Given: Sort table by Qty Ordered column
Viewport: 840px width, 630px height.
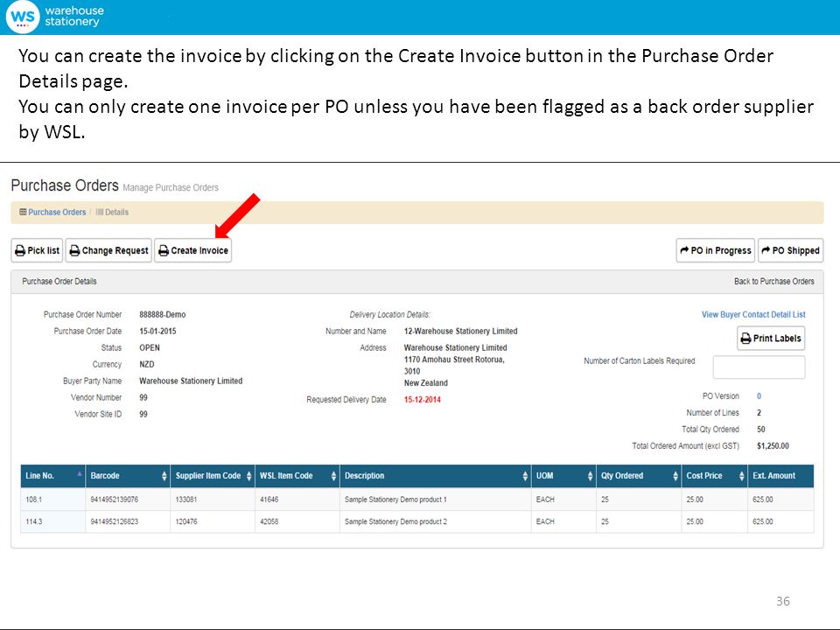Looking at the screenshot, I should click(x=639, y=476).
